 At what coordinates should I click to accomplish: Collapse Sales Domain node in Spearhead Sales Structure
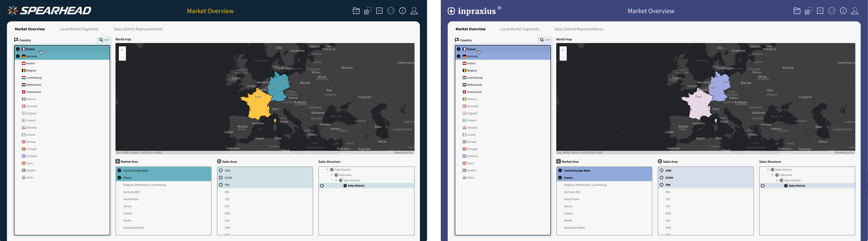tap(327, 169)
